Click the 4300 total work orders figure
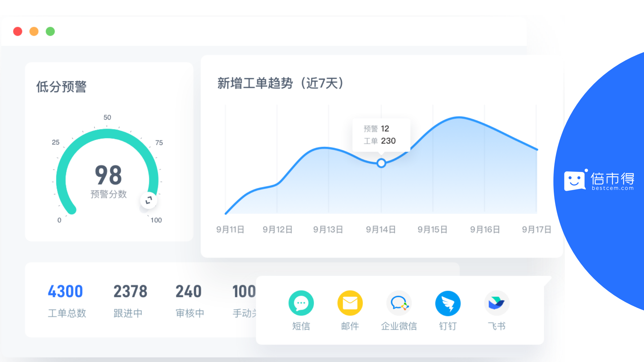The height and width of the screenshot is (362, 644). point(65,291)
